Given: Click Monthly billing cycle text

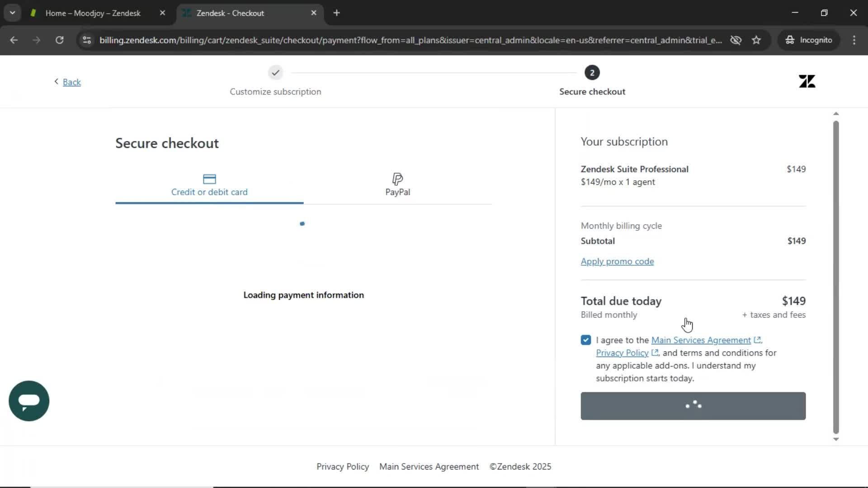Looking at the screenshot, I should coord(621,225).
